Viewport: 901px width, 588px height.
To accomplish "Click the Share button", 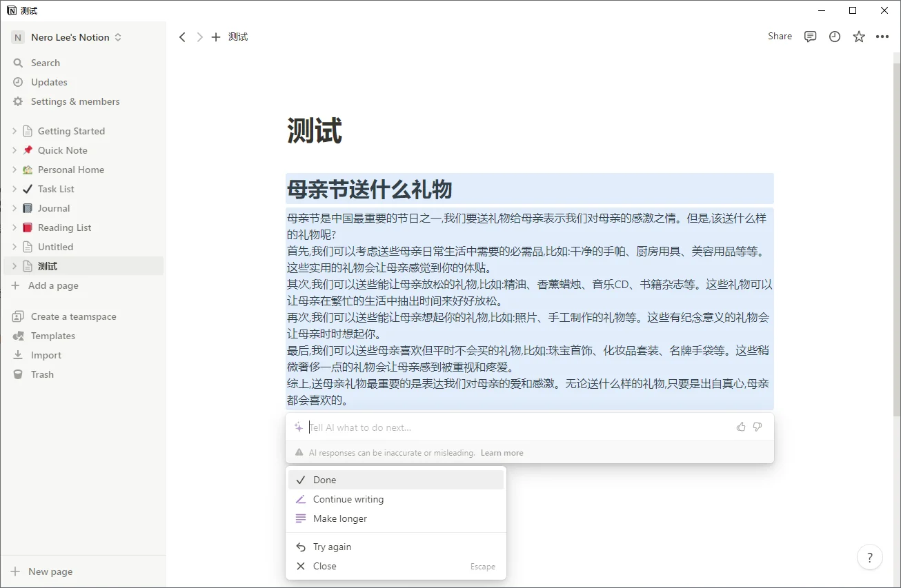I will pyautogui.click(x=780, y=37).
